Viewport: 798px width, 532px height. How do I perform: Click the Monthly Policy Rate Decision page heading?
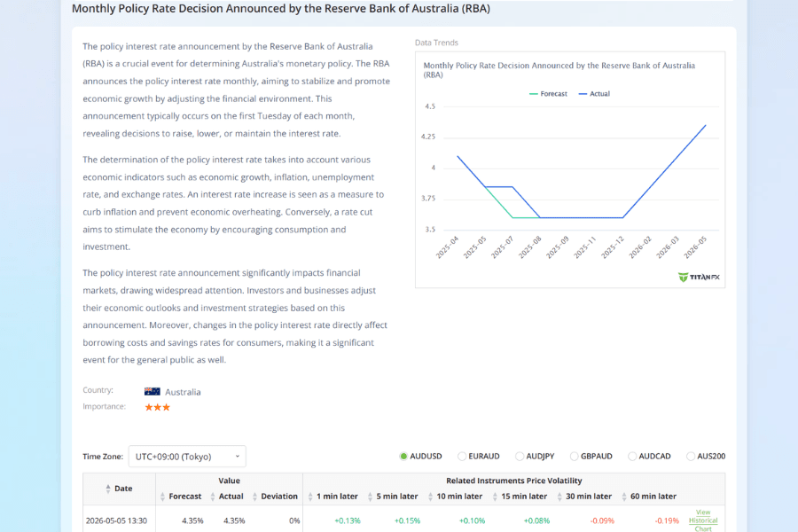(281, 9)
